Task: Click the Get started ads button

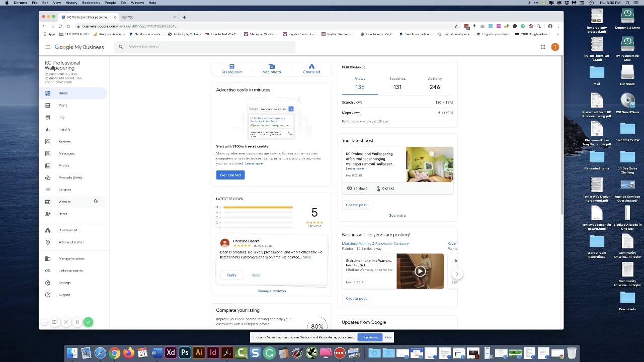Action: click(x=230, y=175)
